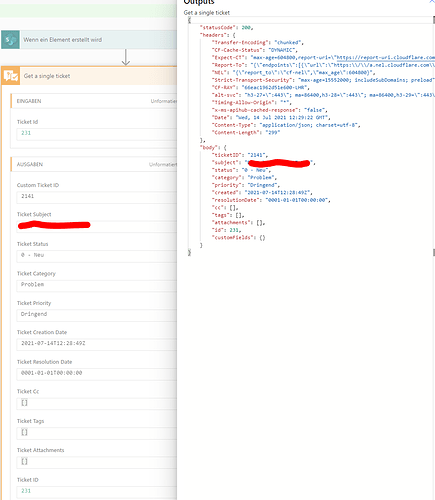Image resolution: width=435 pixels, height=500 pixels.
Task: Click the Ticket Subject field label
Action: tap(34, 214)
